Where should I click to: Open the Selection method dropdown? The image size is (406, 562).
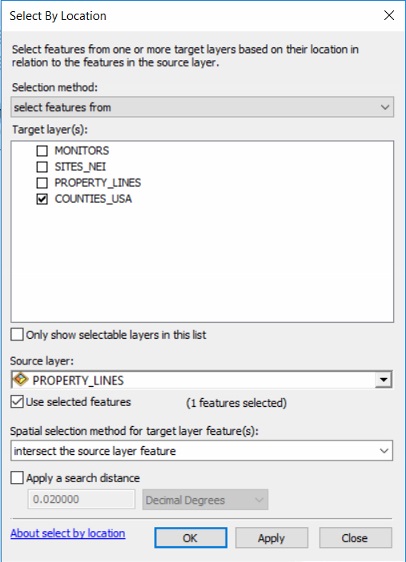click(202, 107)
